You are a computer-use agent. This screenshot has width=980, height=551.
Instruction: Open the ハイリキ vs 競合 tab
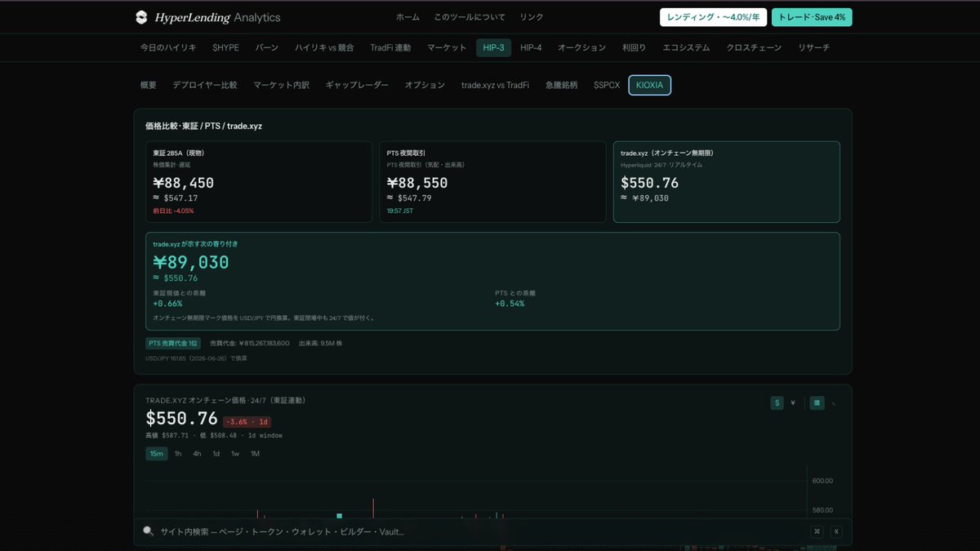324,47
